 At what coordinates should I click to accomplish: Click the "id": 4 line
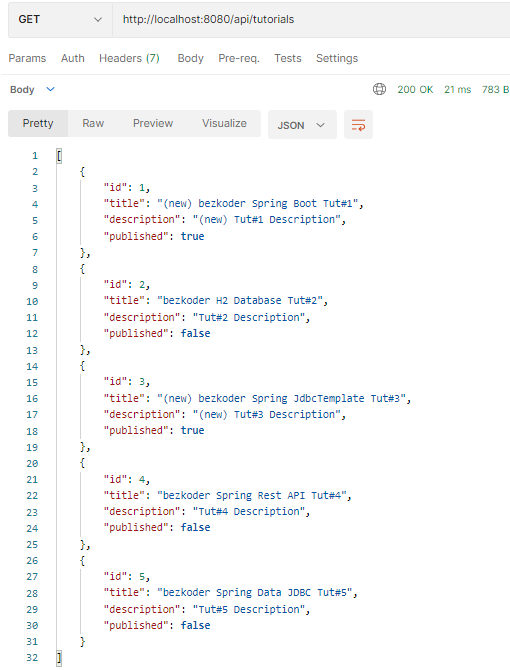[126, 479]
